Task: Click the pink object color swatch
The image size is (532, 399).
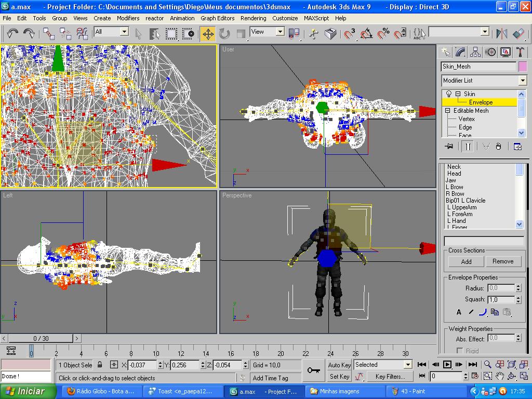Action: (x=523, y=66)
